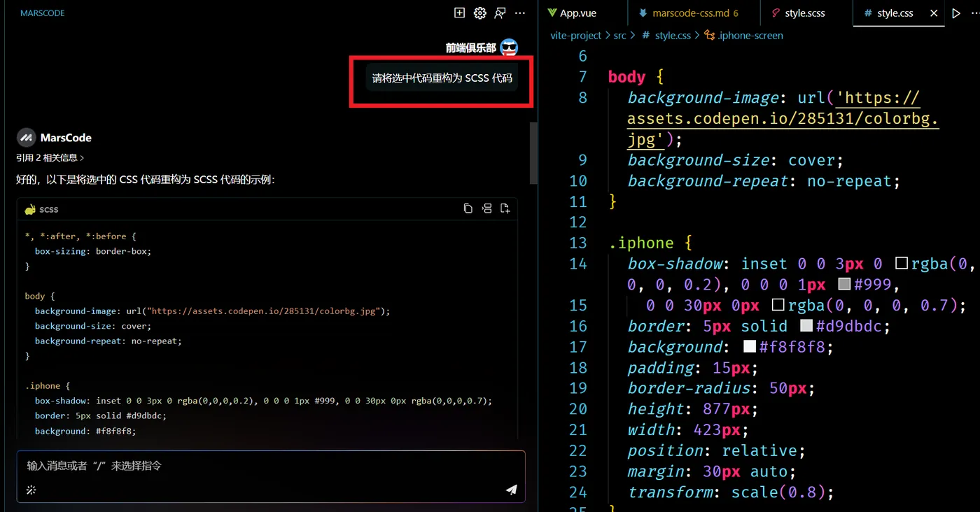This screenshot has height=512, width=980.
Task: Open color picker for rgba(0,0,0,0.2) swatch
Action: click(x=902, y=264)
